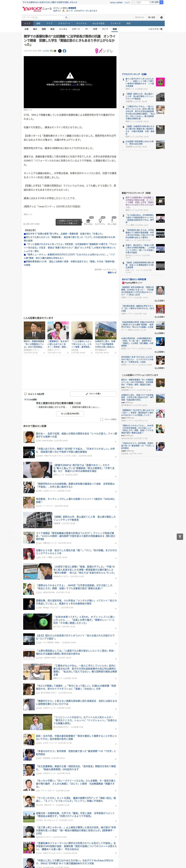
Task: Share the article on X
Action: 60,51
